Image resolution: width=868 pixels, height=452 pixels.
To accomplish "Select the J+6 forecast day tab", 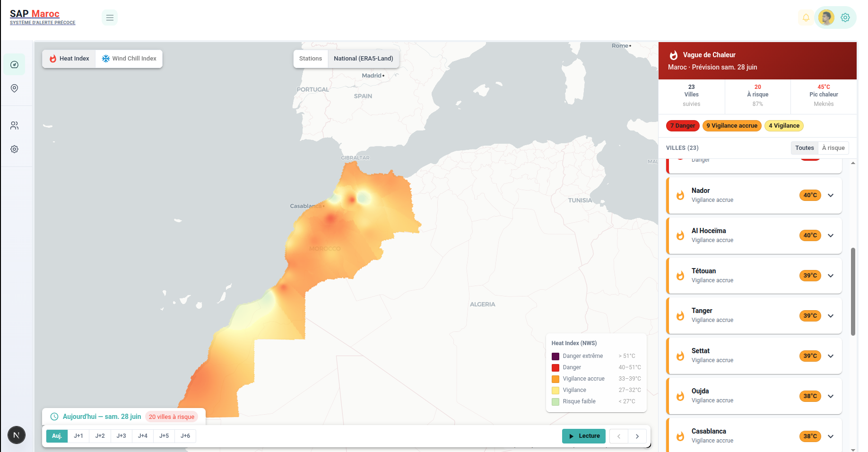I will point(185,436).
